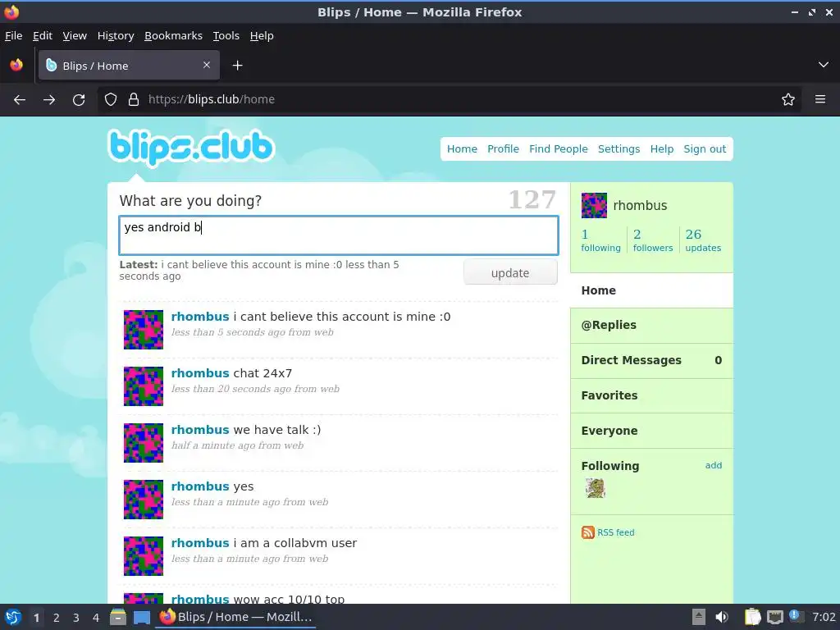Open the 1 following count link
840x630 pixels.
600,240
